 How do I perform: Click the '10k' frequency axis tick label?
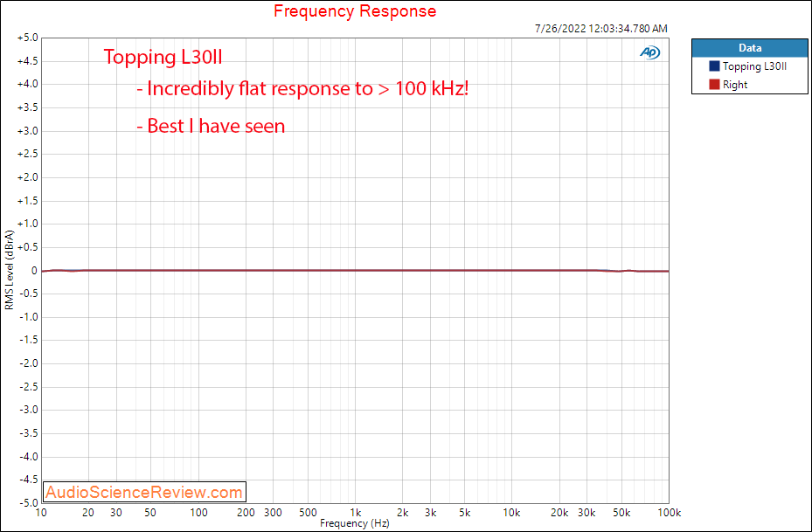pyautogui.click(x=511, y=513)
